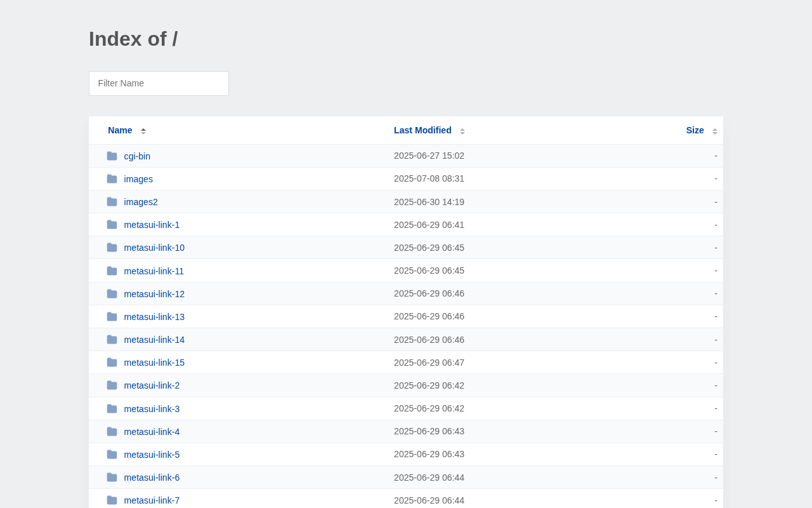Click the size dash in images2 row
This screenshot has width=812, height=508.
tap(716, 202)
